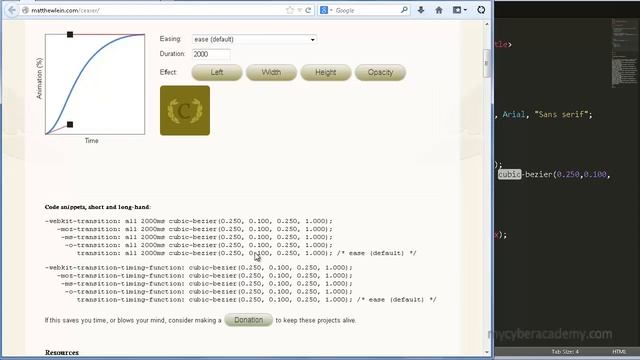Open HTML syntax selector in status bar
Screen dimensions: 640x360
619,351
